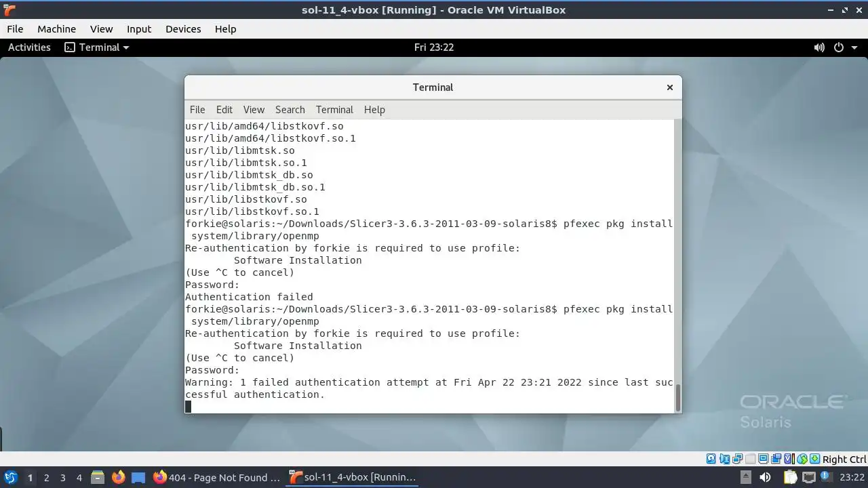Click the guest power icon

point(839,47)
